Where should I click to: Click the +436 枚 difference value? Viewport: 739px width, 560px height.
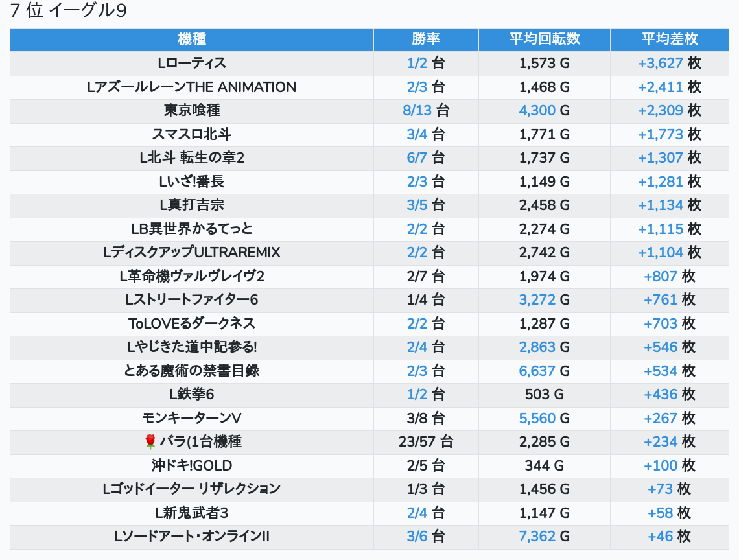669,395
